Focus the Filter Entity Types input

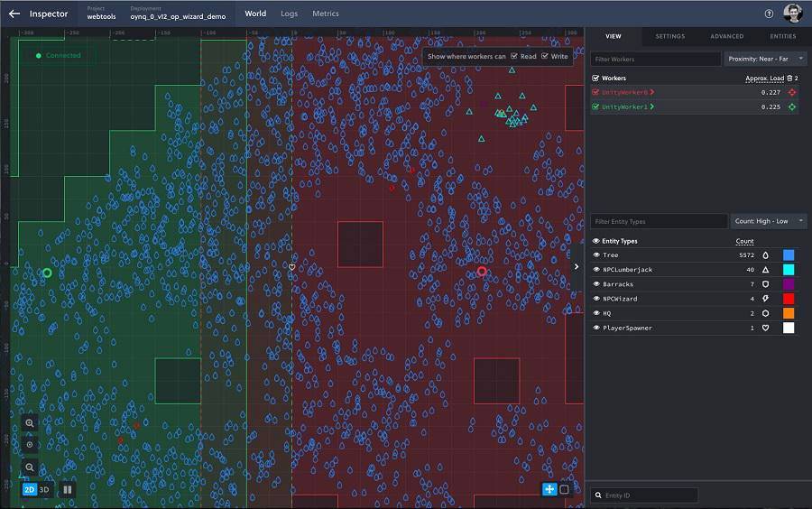tap(659, 221)
